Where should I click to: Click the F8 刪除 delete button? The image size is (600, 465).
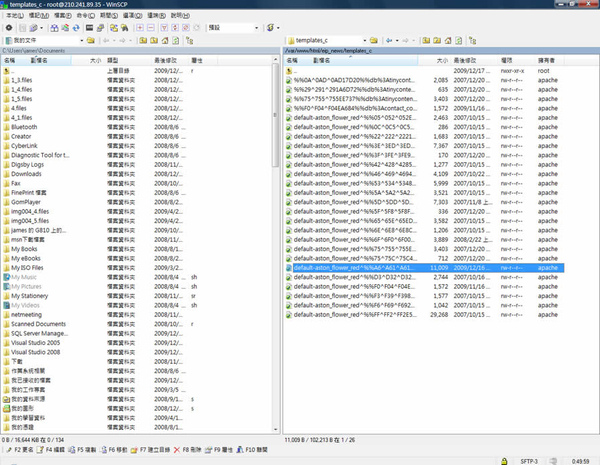[187, 450]
